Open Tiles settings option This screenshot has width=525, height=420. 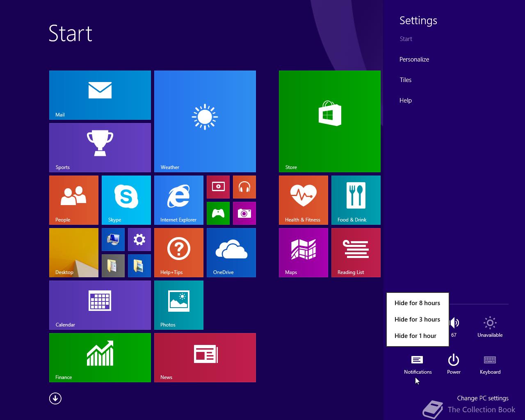tap(406, 80)
